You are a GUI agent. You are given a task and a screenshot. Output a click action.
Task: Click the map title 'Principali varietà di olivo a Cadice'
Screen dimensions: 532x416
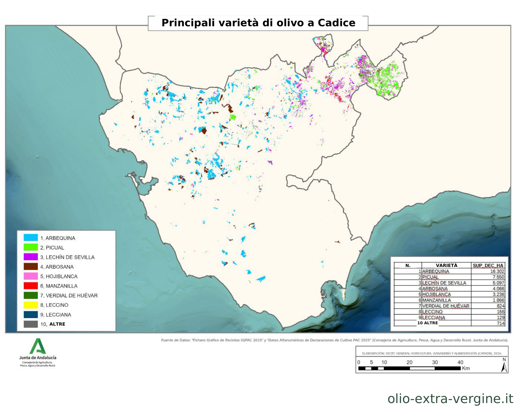[258, 23]
